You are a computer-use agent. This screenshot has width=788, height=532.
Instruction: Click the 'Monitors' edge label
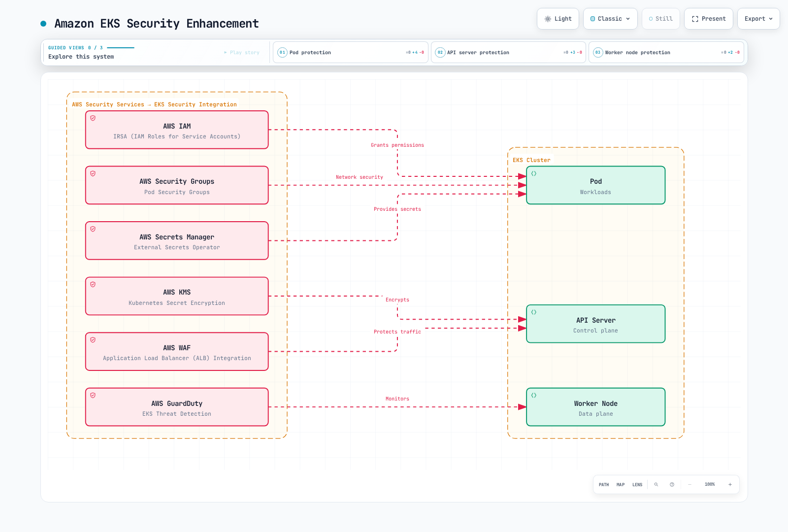coord(397,399)
